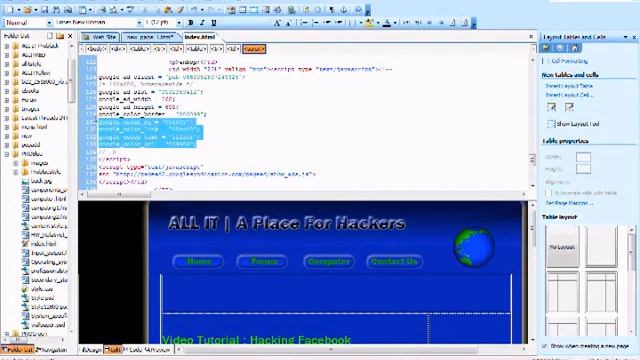Click the Undo arrow toolbar icon
Screen dimensions: 640x360
194,9
